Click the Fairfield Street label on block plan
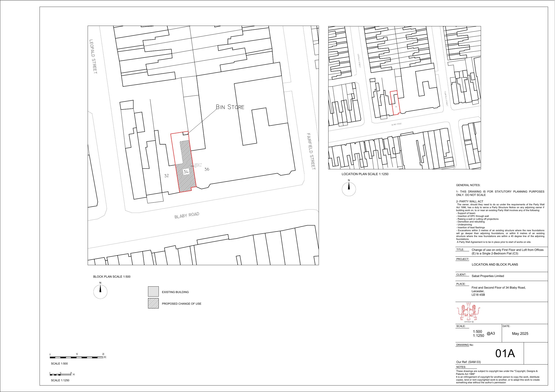 (x=311, y=151)
